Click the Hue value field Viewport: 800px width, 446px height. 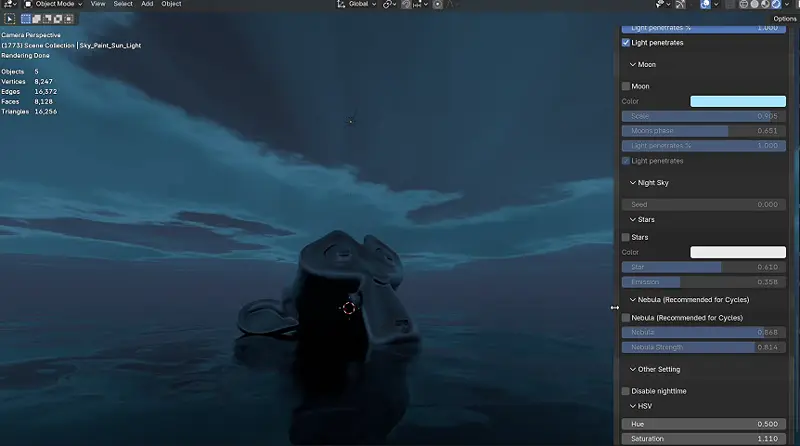(704, 424)
